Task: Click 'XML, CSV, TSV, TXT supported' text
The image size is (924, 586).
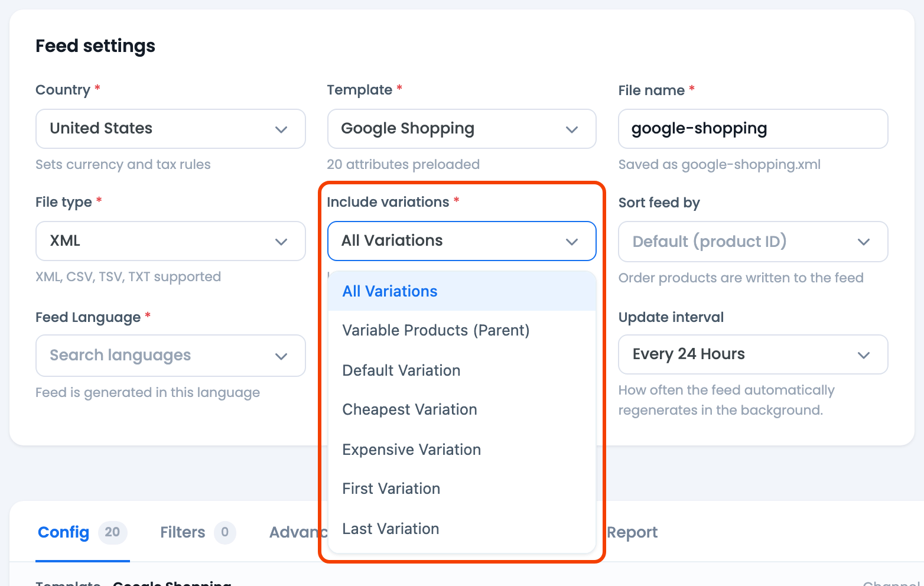Action: click(x=128, y=276)
